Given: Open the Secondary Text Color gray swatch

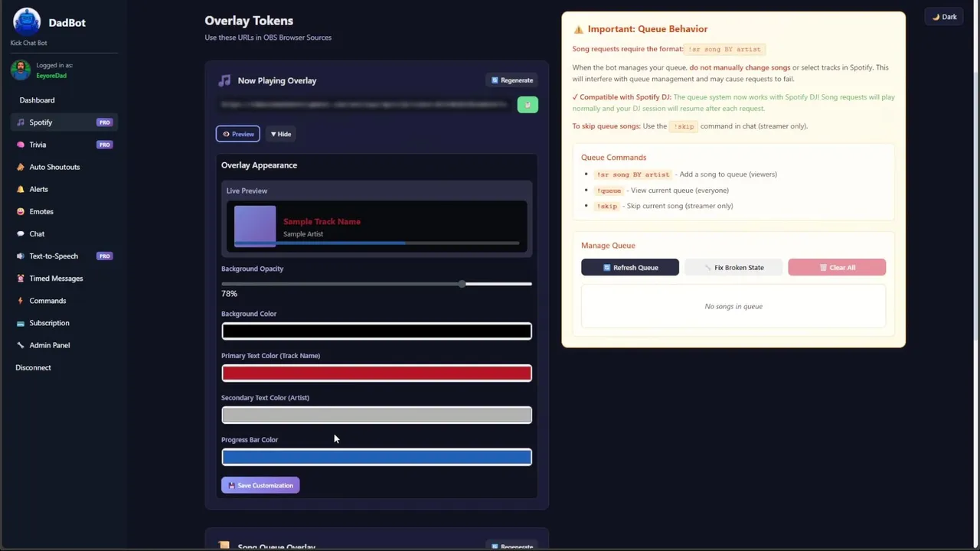Looking at the screenshot, I should point(377,415).
